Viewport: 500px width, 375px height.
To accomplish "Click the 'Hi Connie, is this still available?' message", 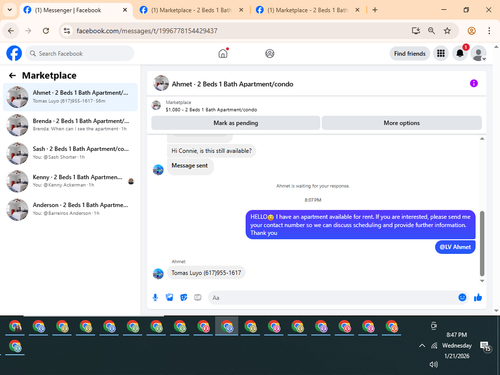I will [x=211, y=151].
